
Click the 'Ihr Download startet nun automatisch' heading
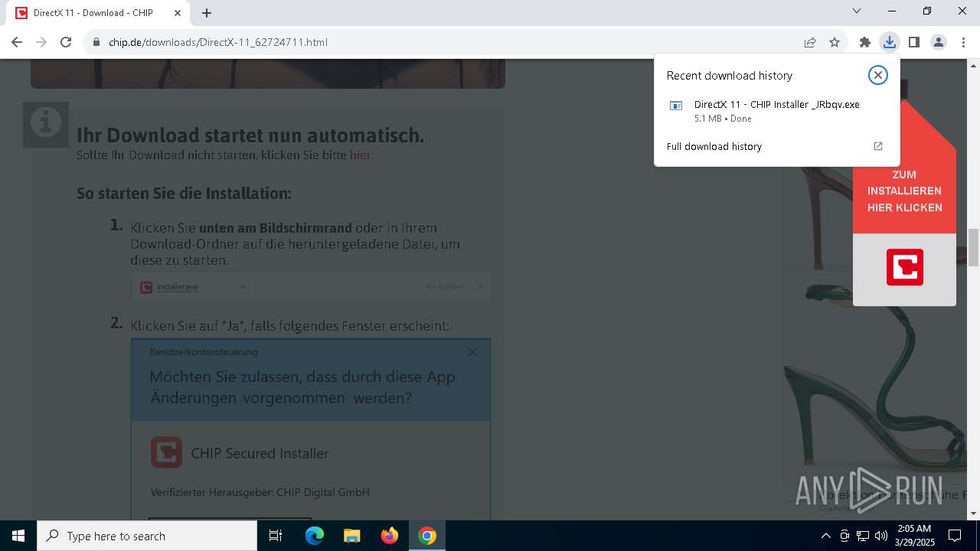250,135
